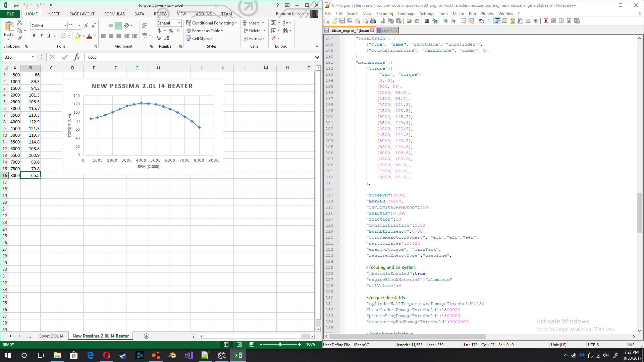The image size is (644, 362).
Task: Toggle Bottom Align in Excel ribbon
Action: 118,25
